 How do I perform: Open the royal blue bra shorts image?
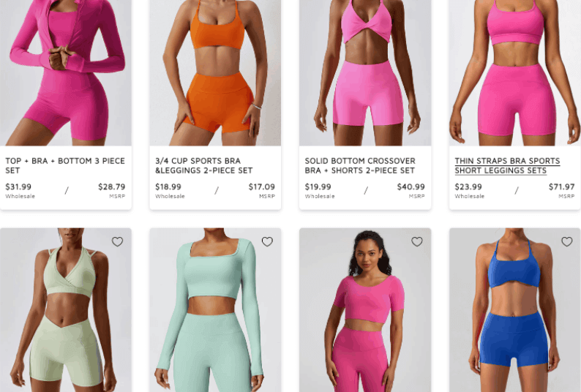pyautogui.click(x=515, y=310)
